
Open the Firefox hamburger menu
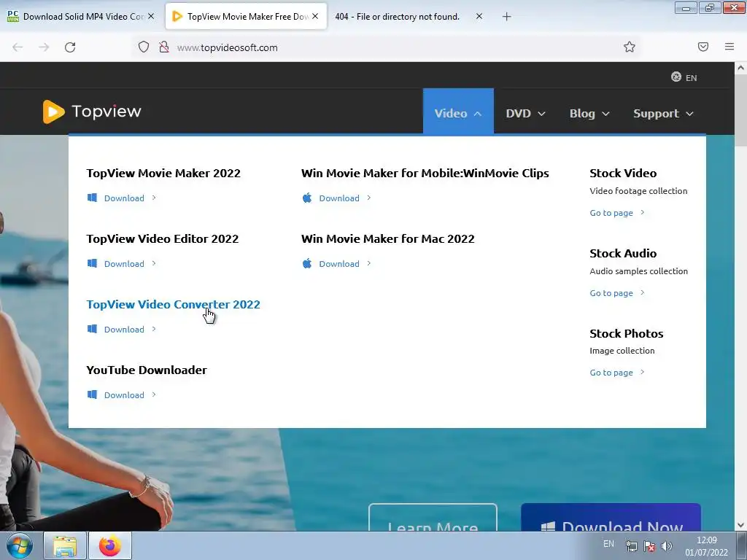coord(729,47)
